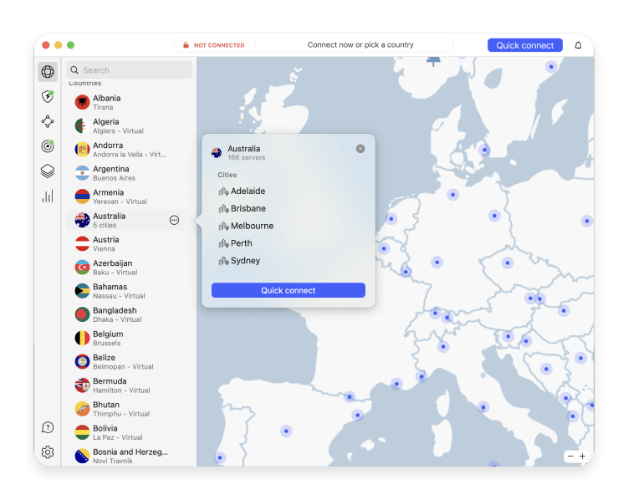The width and height of the screenshot is (628, 500).
Task: Select Australia row in countries list
Action: [126, 220]
